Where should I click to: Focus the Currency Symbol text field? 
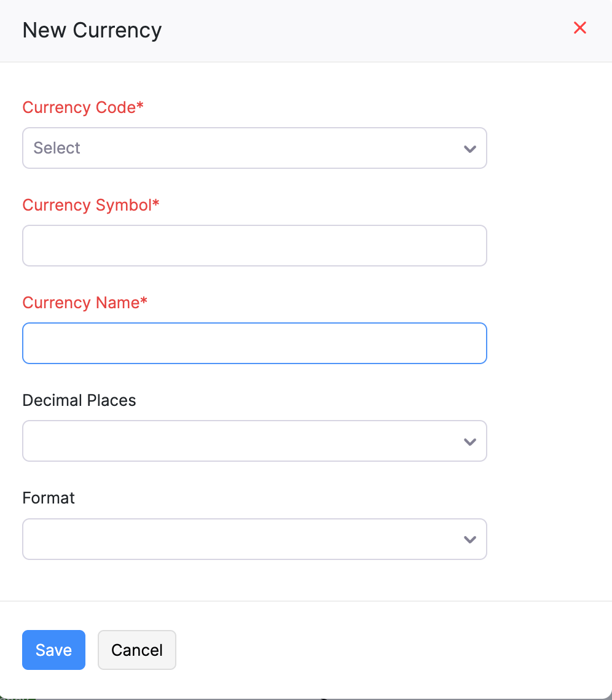[x=254, y=246]
